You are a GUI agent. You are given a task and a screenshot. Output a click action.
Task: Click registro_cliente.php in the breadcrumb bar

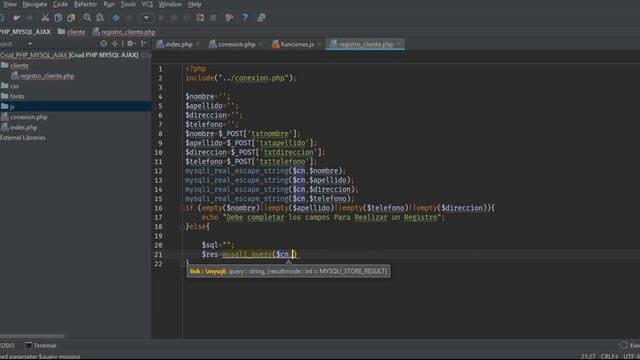click(x=124, y=32)
